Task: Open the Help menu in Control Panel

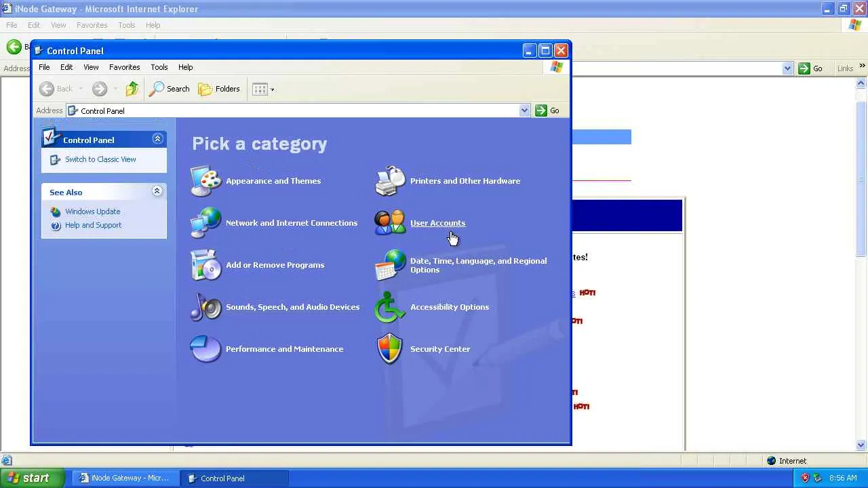Action: [x=186, y=67]
